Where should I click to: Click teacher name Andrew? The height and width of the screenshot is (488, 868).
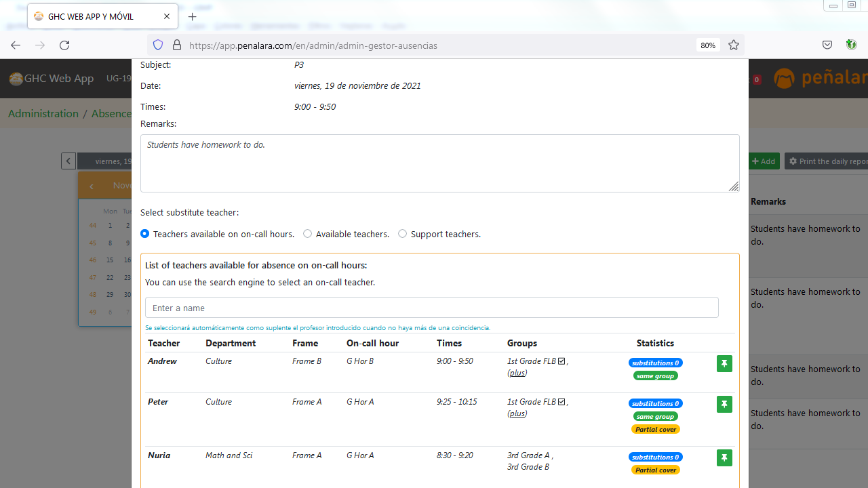[x=162, y=361]
